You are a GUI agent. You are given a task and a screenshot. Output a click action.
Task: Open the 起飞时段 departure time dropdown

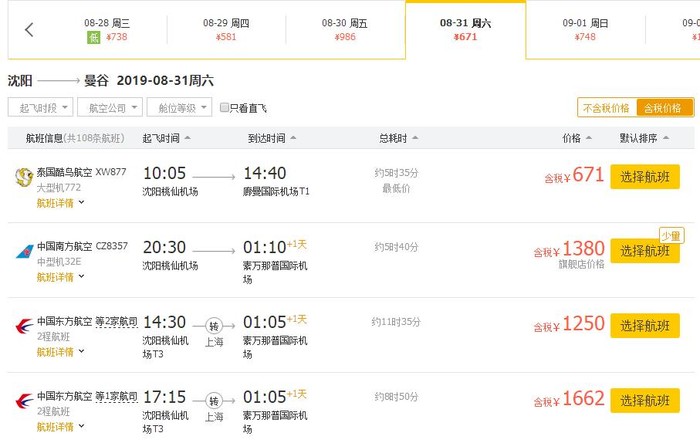pyautogui.click(x=39, y=108)
